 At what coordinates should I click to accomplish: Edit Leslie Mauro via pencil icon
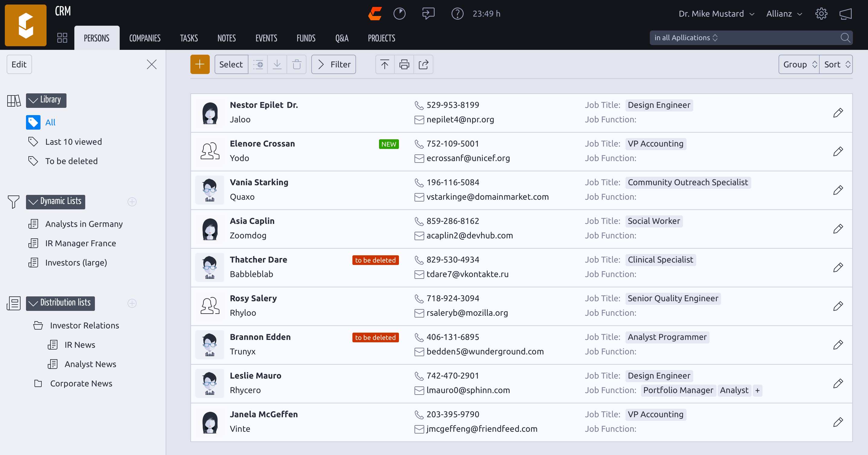click(838, 384)
